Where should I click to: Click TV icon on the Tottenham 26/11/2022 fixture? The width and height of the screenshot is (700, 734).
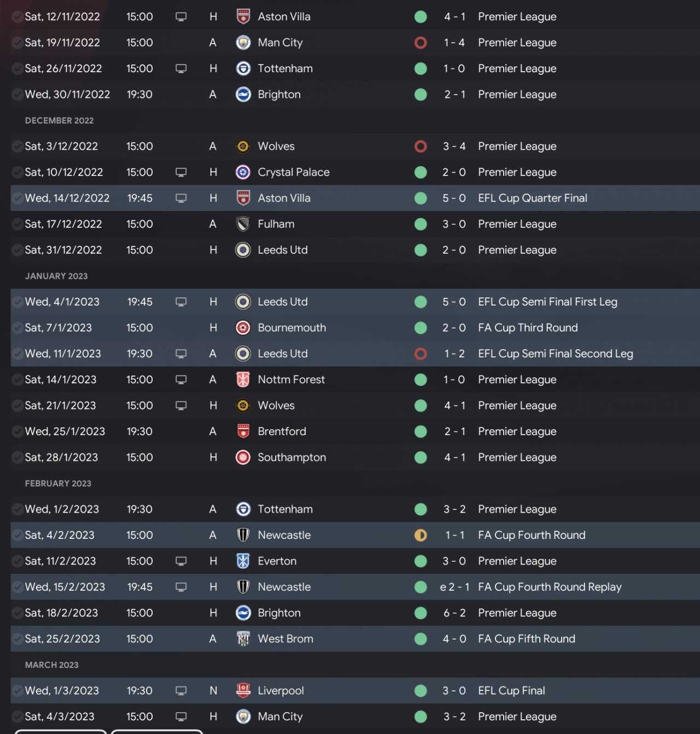181,69
